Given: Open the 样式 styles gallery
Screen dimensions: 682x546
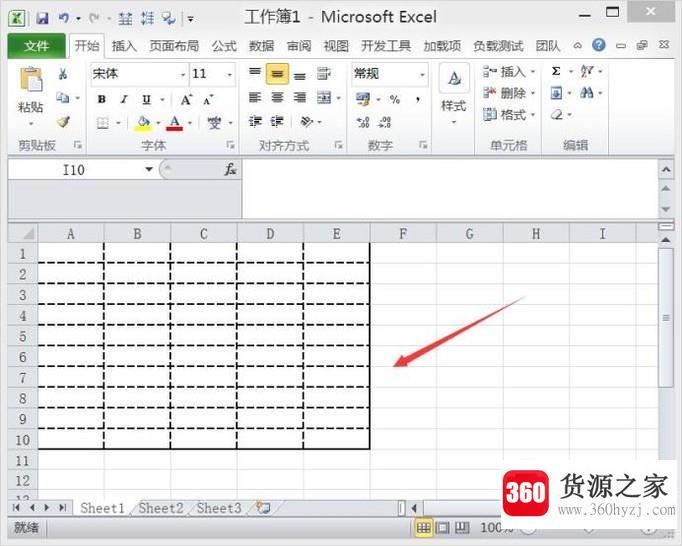Looking at the screenshot, I should (454, 94).
